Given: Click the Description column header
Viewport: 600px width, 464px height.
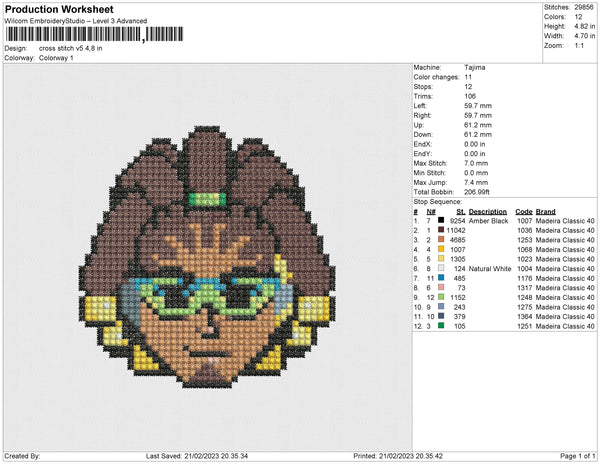Looking at the screenshot, I should tap(488, 212).
